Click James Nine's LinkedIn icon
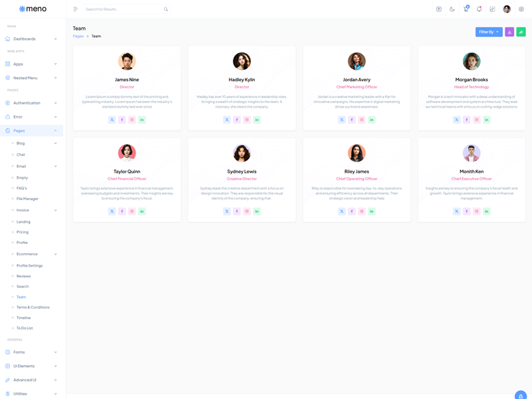 [x=142, y=120]
